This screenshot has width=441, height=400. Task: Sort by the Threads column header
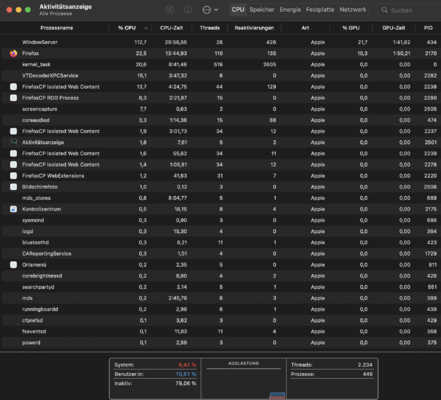click(x=210, y=28)
